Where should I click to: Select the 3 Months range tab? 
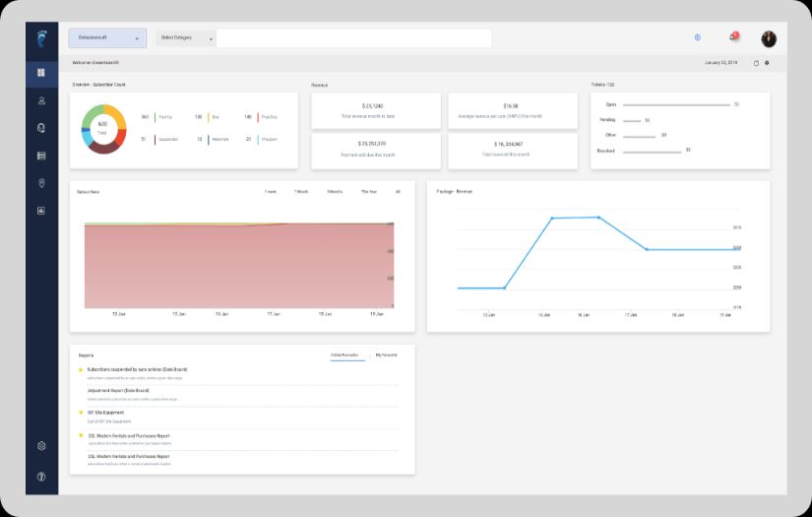[335, 192]
